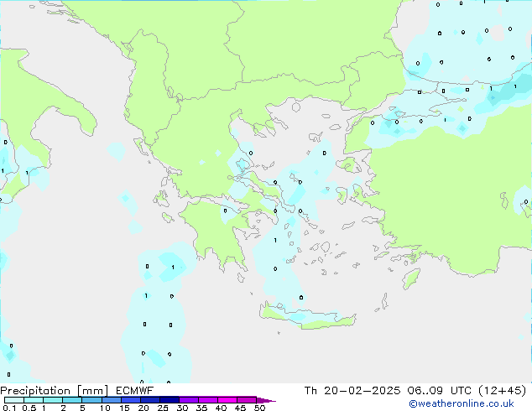Image resolution: width=532 pixels, height=411 pixels.
Task: Click the legend value '0.1'
Action: (x=9, y=408)
